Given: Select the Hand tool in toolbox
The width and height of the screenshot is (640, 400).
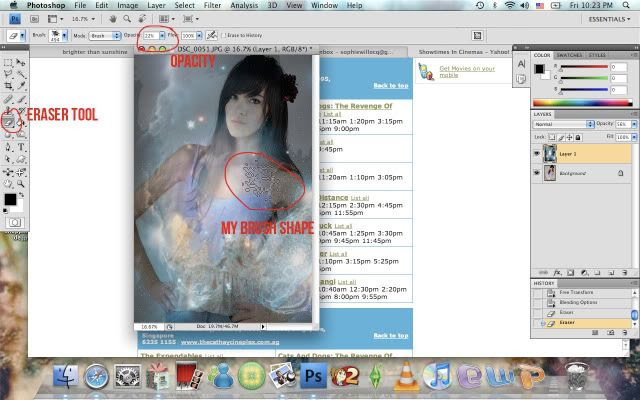Looking at the screenshot, I should click(8, 184).
